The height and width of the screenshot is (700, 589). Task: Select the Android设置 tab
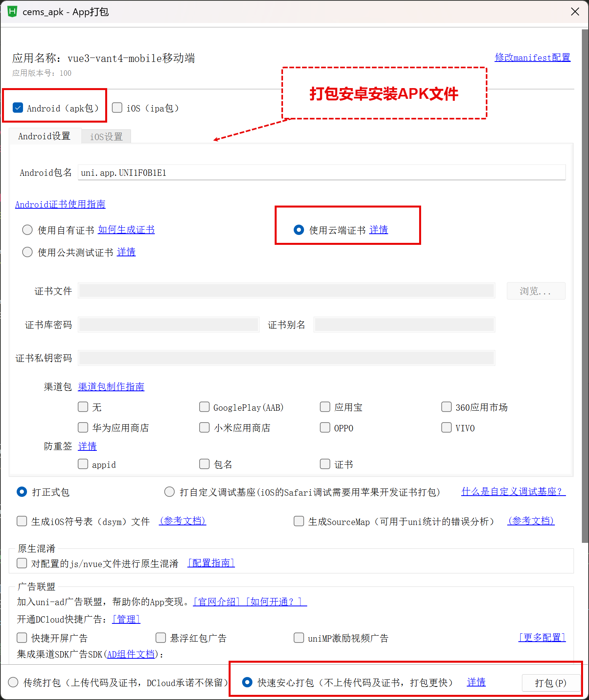(44, 136)
